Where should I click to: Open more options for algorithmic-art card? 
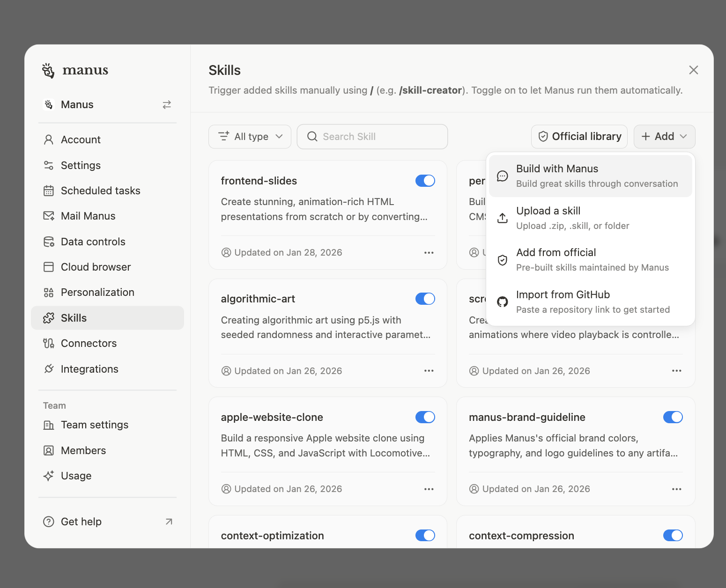click(x=429, y=371)
